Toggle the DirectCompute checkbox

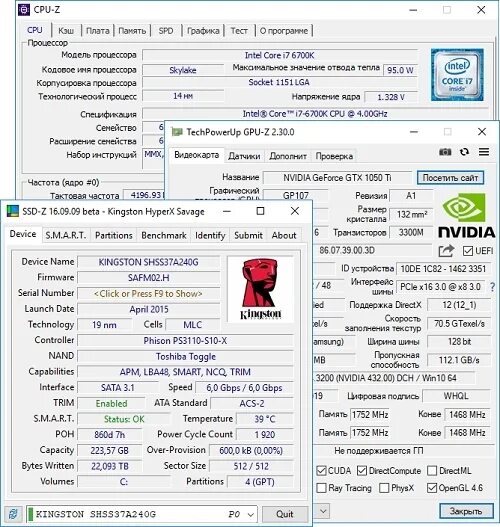(362, 471)
